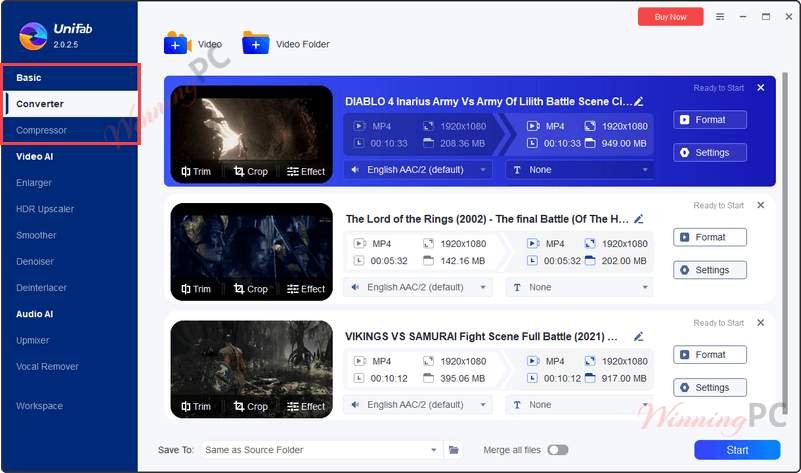Go to Workspace
801x473 pixels.
point(39,406)
